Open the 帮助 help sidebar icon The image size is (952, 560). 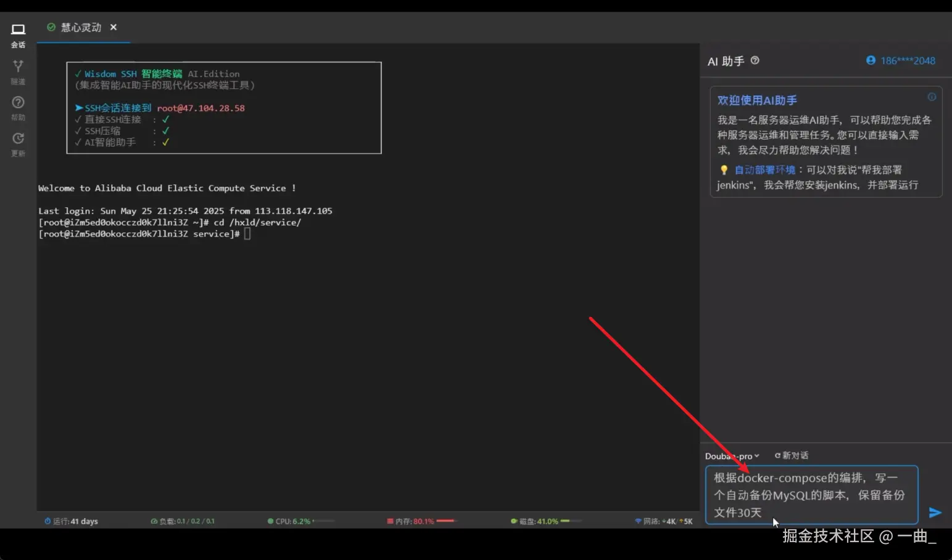click(x=18, y=108)
